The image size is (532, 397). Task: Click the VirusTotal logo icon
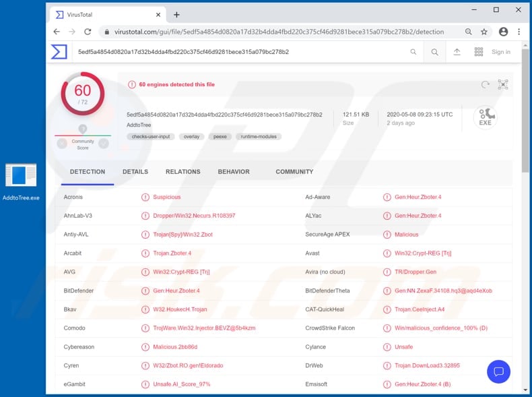(x=59, y=52)
